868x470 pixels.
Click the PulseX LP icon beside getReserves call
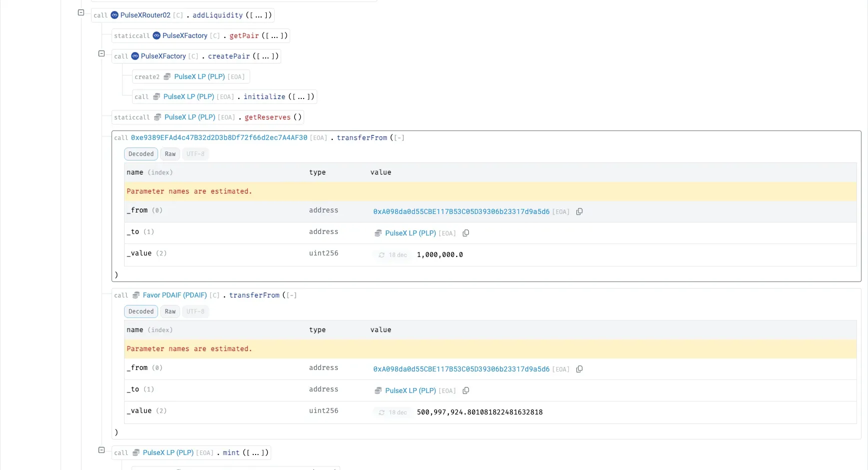tap(157, 117)
